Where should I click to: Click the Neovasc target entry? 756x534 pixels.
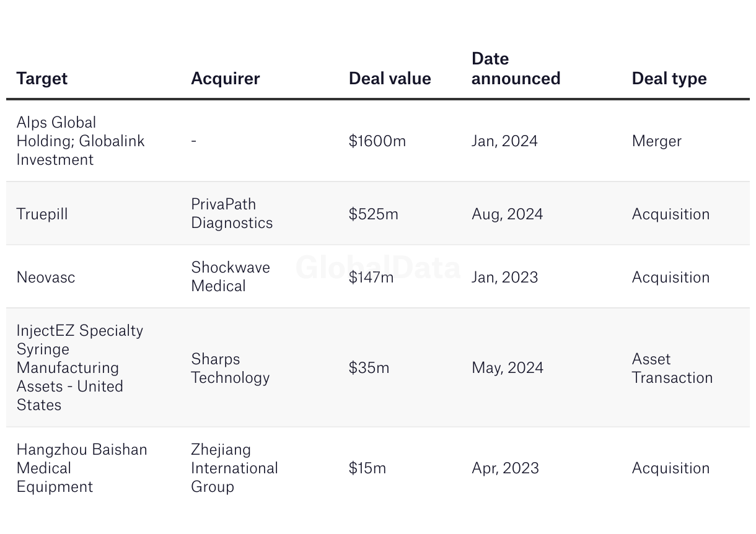tap(46, 278)
